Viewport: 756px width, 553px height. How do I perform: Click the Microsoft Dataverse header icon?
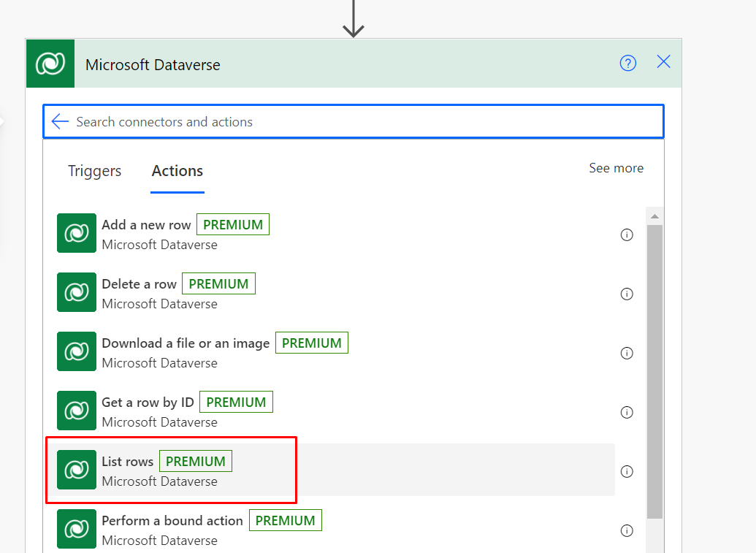pos(50,63)
